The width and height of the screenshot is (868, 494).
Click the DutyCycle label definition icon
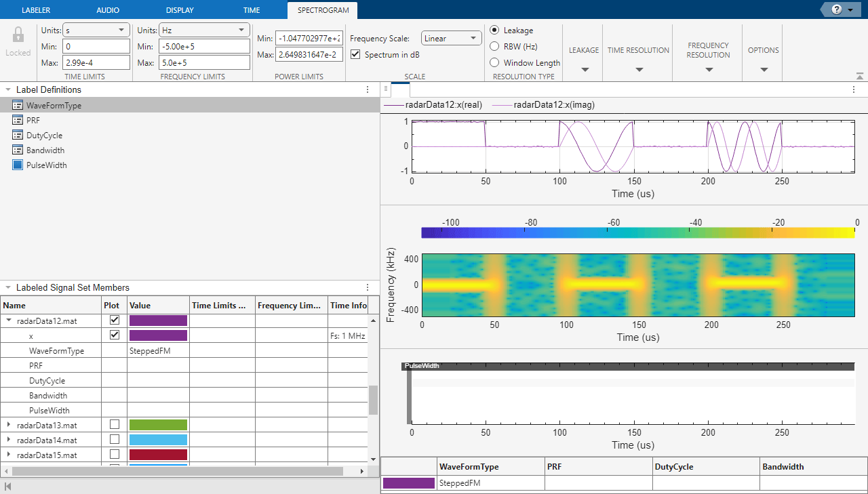click(18, 135)
